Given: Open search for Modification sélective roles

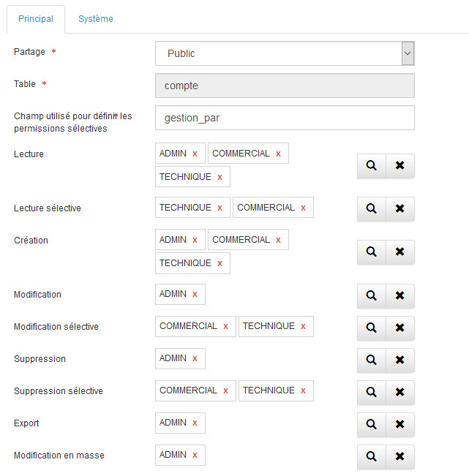Looking at the screenshot, I should [371, 328].
